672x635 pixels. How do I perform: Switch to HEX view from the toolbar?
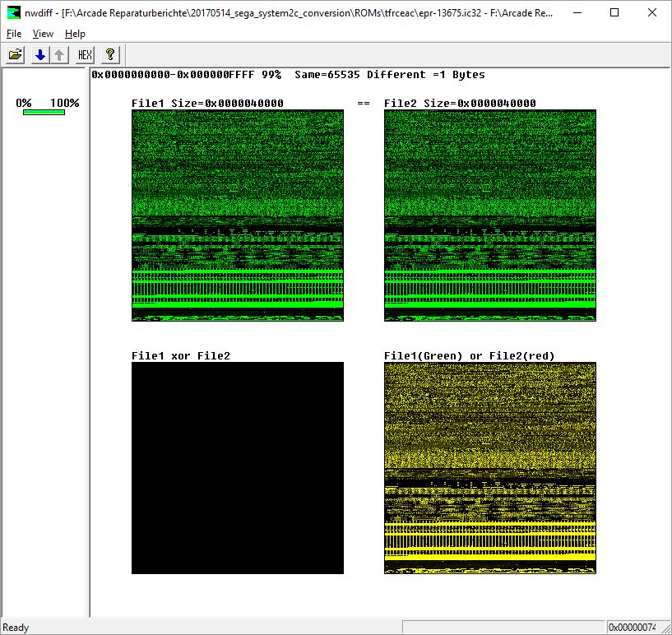coord(85,55)
